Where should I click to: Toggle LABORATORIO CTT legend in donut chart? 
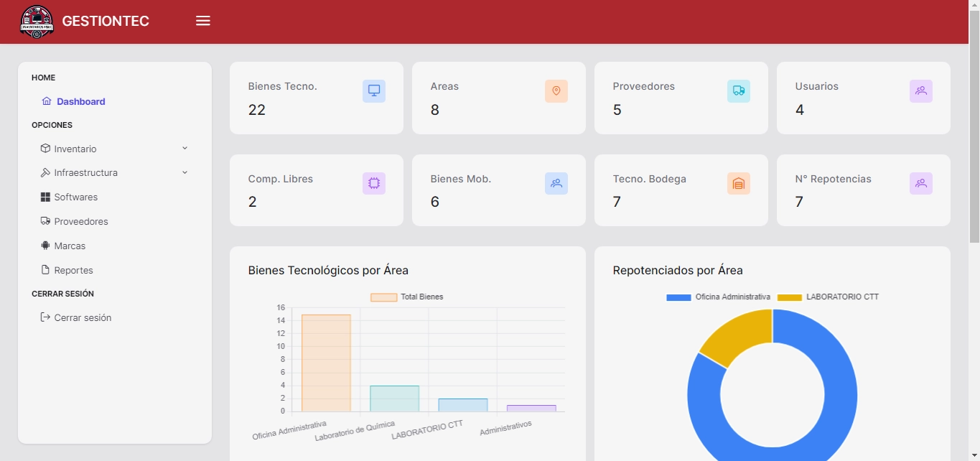pos(829,297)
